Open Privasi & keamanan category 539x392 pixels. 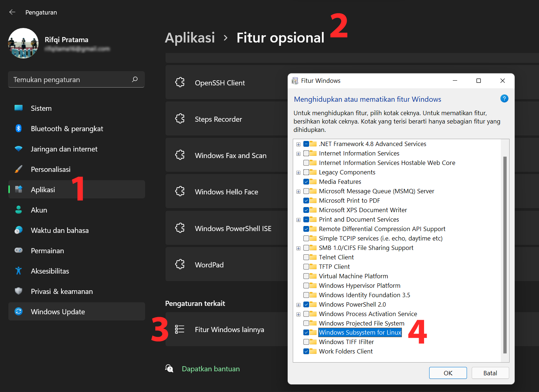click(x=77, y=291)
